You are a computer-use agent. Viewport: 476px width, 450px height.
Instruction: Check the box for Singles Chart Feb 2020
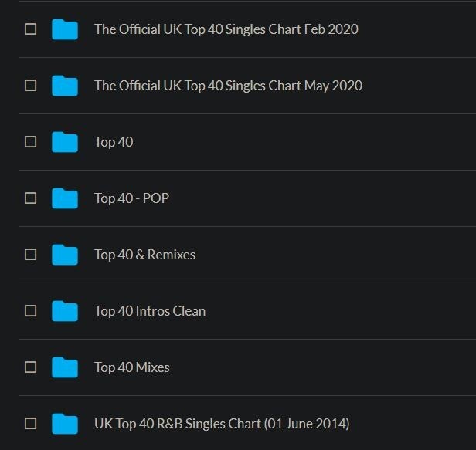click(31, 29)
